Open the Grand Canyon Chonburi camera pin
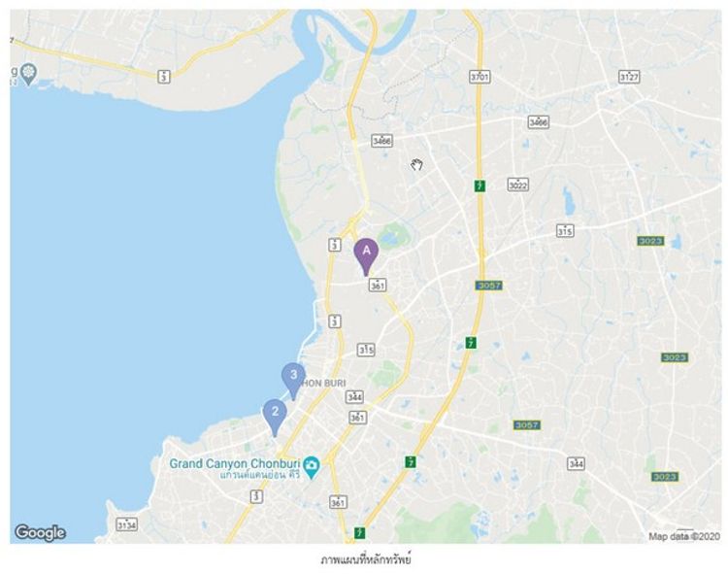Viewport: 728px width, 574px height. coord(312,467)
